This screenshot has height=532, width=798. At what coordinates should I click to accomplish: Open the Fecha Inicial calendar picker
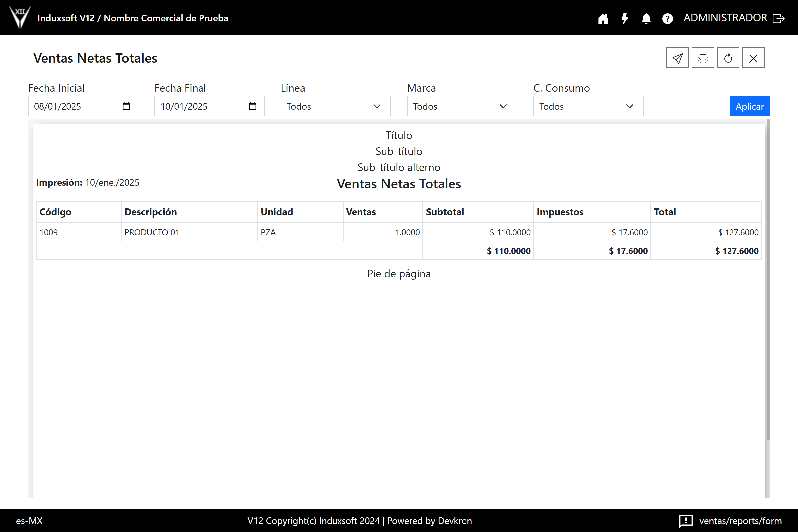pyautogui.click(x=126, y=106)
